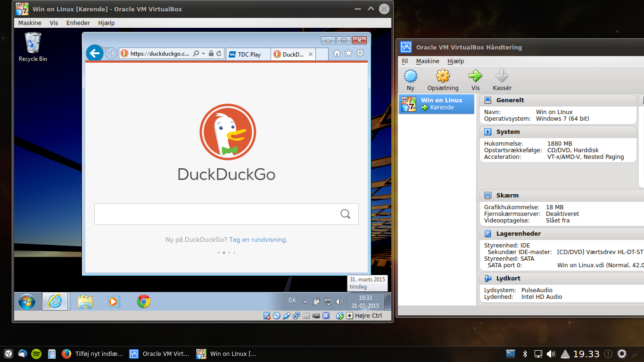Screen dimensions: 644x362
Task: Launch Windows Media Player from guest taskbar
Action: [x=115, y=302]
